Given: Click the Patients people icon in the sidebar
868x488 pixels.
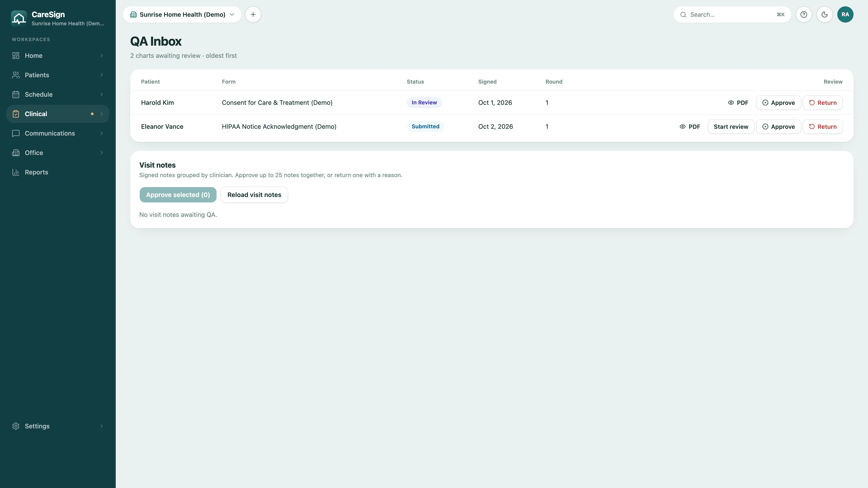Looking at the screenshot, I should [16, 75].
